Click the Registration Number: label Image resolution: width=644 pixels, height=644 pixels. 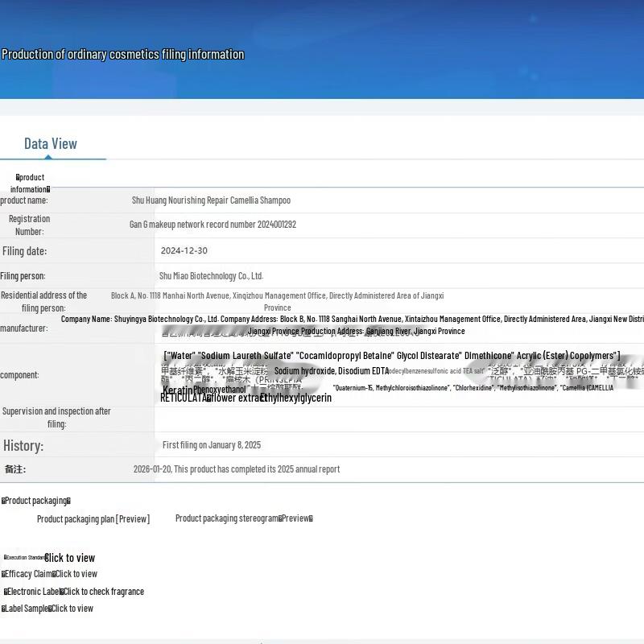point(30,225)
